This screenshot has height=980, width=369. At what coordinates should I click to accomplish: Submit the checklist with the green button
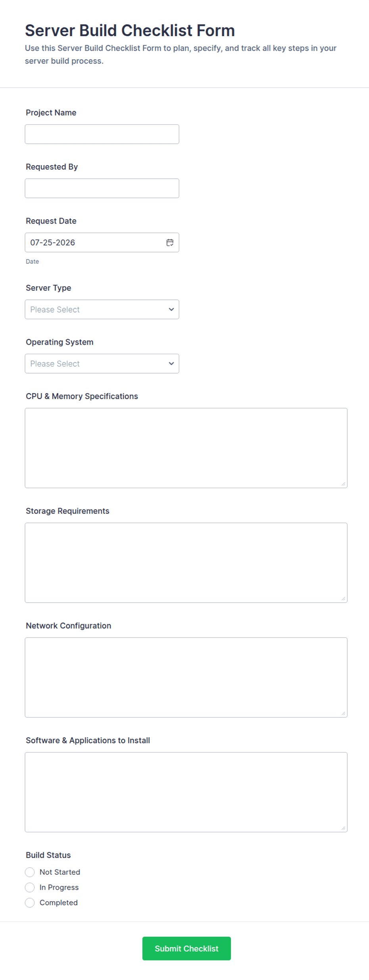click(186, 948)
